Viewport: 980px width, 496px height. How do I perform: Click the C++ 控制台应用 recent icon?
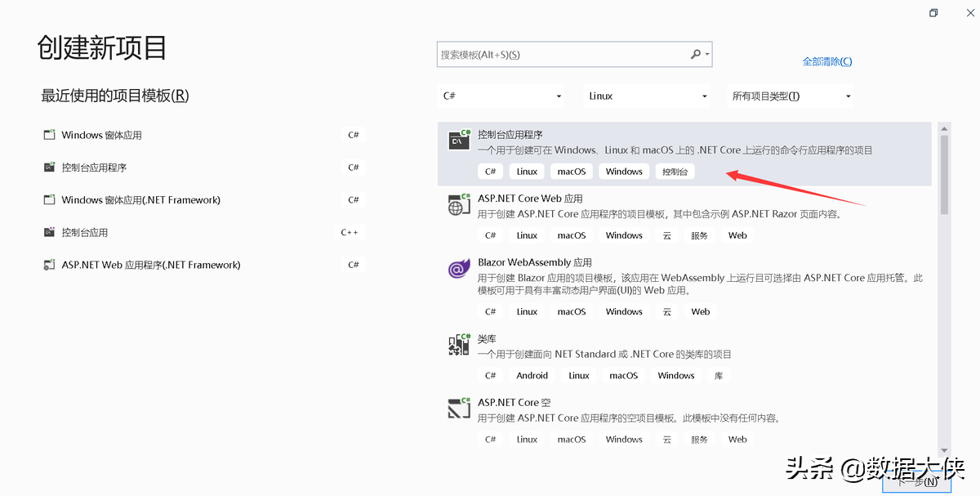pyautogui.click(x=49, y=233)
